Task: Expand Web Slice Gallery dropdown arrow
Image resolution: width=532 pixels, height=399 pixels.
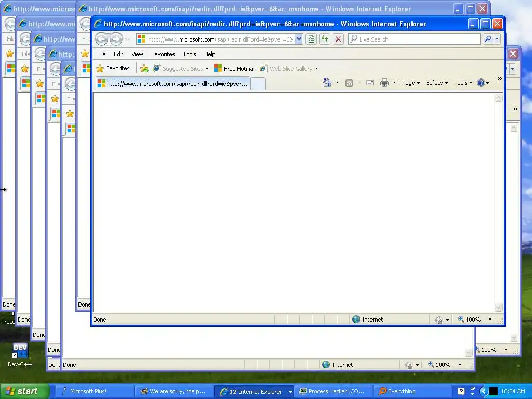Action: [316, 69]
